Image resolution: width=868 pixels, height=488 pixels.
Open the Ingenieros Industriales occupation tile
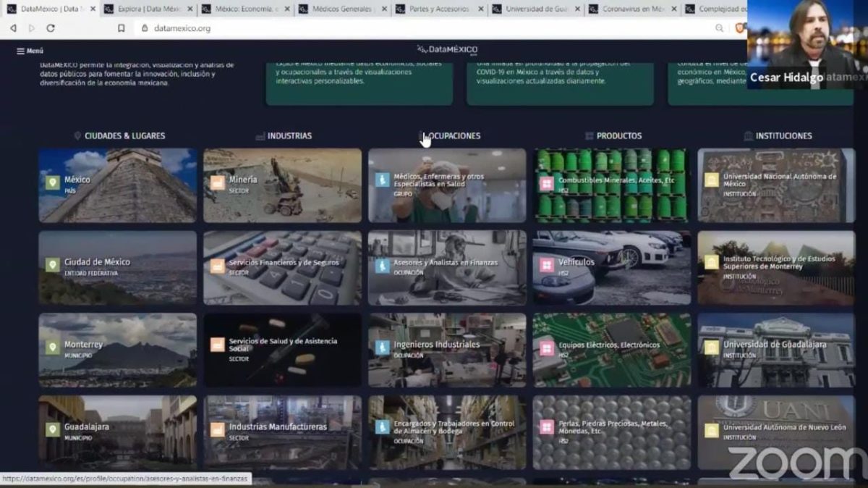coord(447,350)
